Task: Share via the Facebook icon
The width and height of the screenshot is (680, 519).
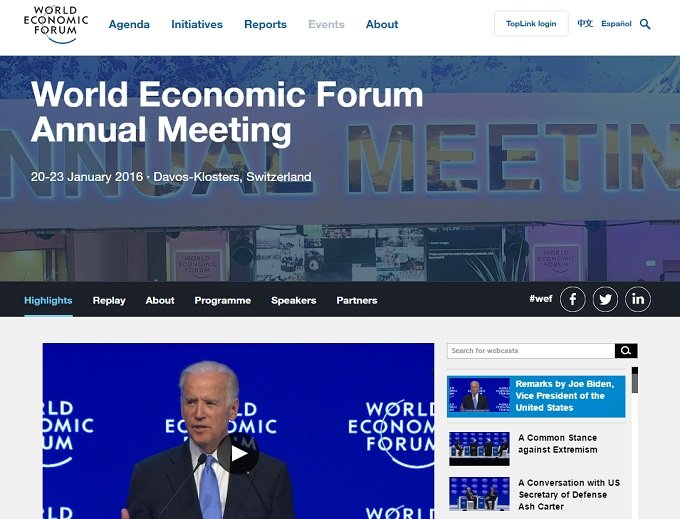Action: coord(572,299)
